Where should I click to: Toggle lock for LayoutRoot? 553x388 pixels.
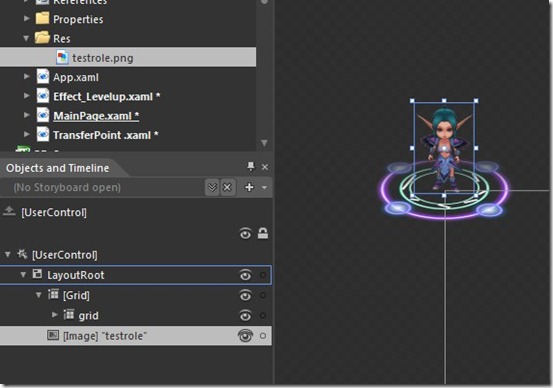263,275
